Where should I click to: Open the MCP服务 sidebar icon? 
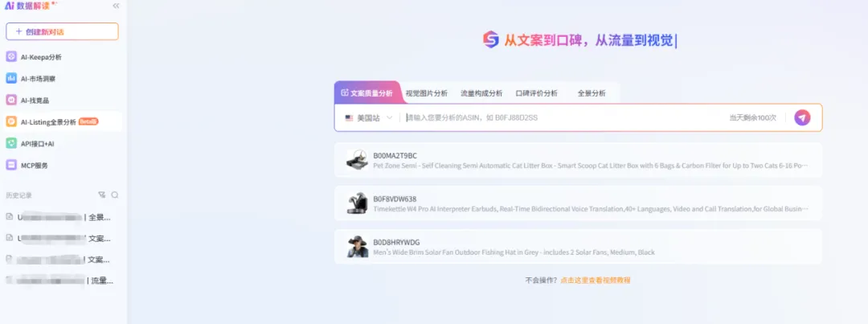pyautogui.click(x=11, y=165)
